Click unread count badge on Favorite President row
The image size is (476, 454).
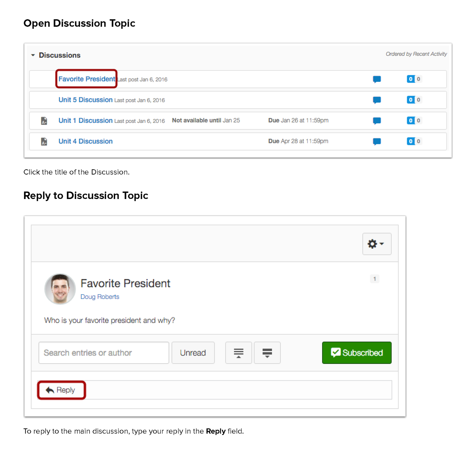[411, 79]
